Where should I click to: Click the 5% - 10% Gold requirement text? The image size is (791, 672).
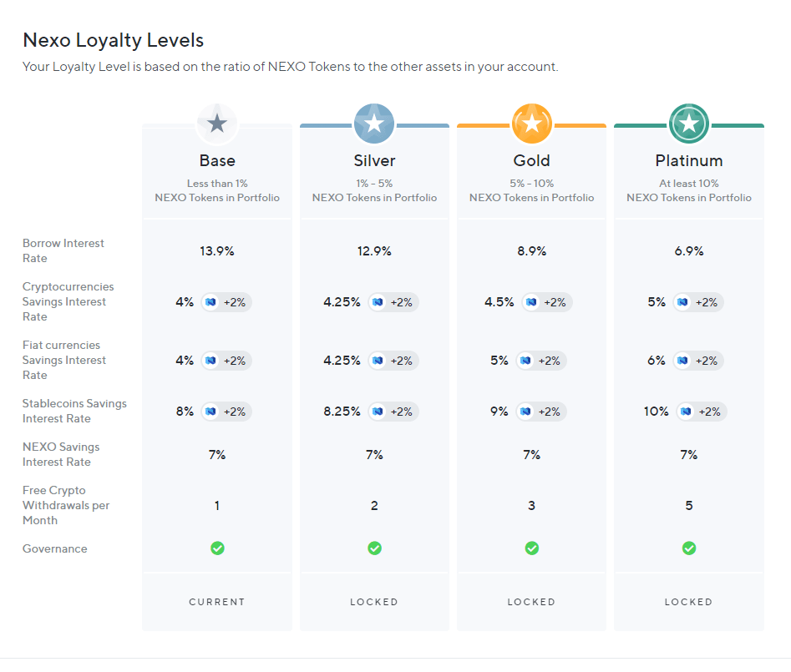point(532,184)
